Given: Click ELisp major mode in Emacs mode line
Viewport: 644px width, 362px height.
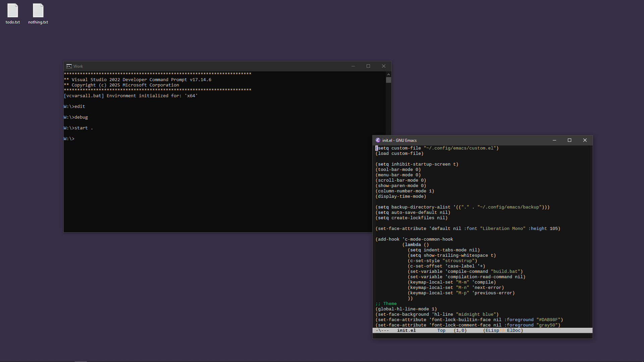Looking at the screenshot, I should tap(492, 330).
